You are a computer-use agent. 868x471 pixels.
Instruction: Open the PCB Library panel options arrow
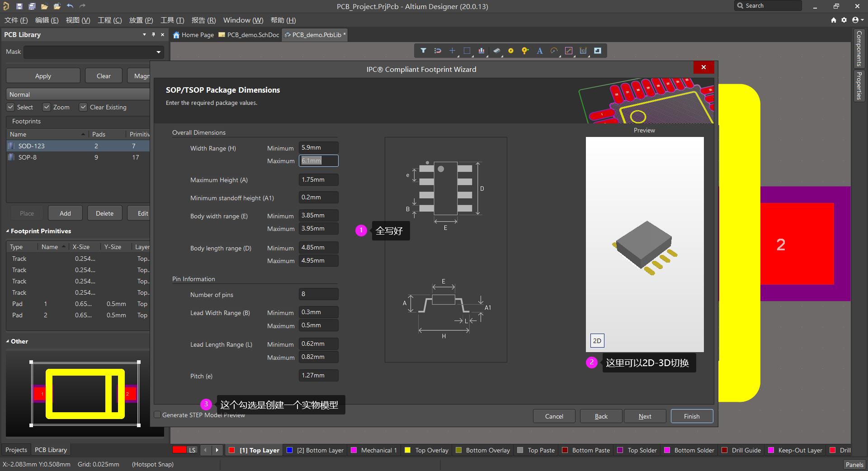pyautogui.click(x=144, y=34)
